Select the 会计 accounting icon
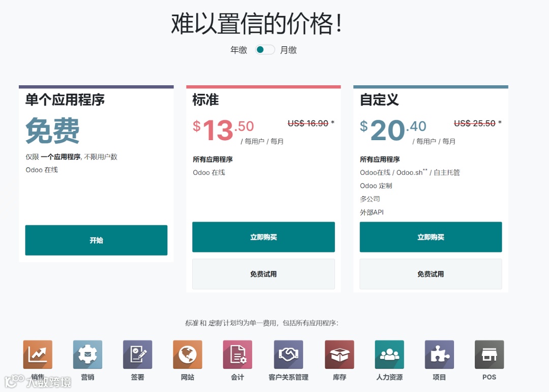The image size is (549, 392). click(237, 354)
